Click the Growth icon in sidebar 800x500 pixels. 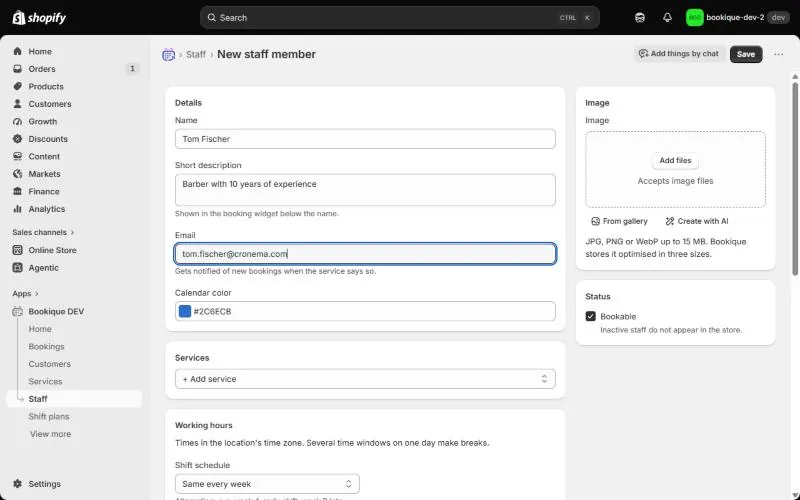coord(18,121)
